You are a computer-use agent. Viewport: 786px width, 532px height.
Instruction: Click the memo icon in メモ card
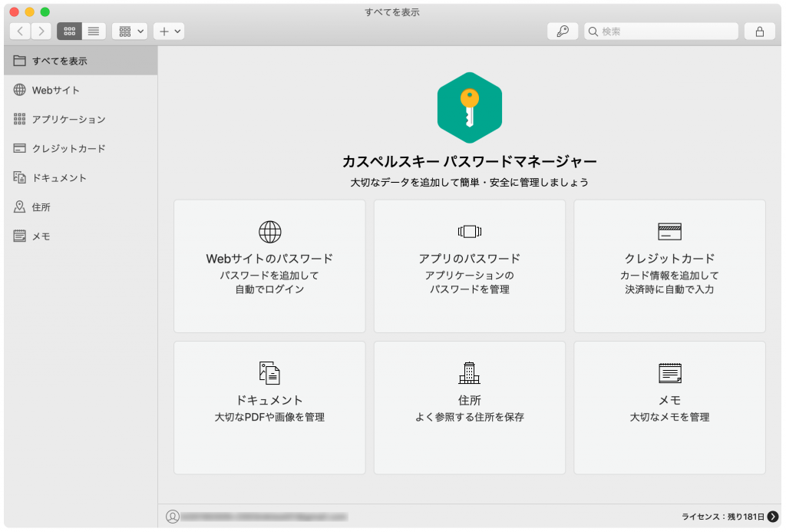click(x=669, y=373)
